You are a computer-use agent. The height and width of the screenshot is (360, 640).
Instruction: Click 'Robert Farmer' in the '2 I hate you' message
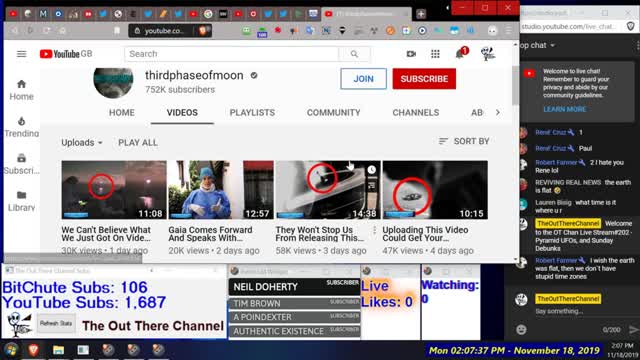[x=556, y=162]
